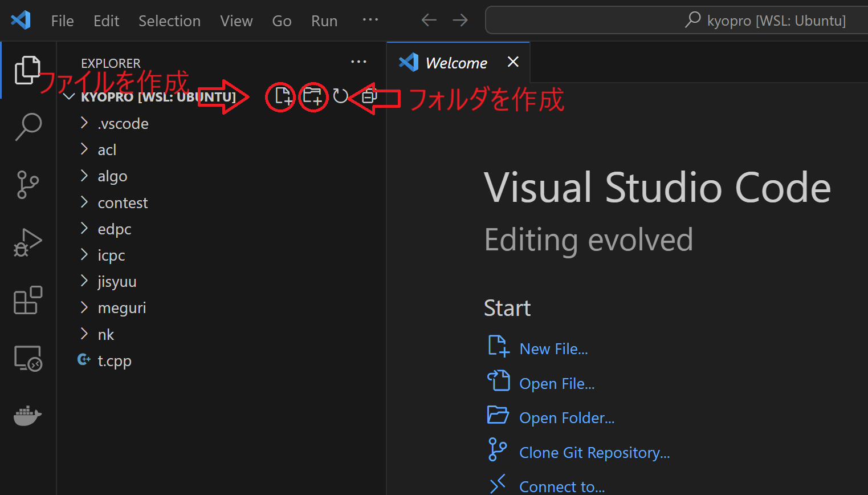The width and height of the screenshot is (868, 495).
Task: Switch to the Welcome tab
Action: (x=456, y=63)
